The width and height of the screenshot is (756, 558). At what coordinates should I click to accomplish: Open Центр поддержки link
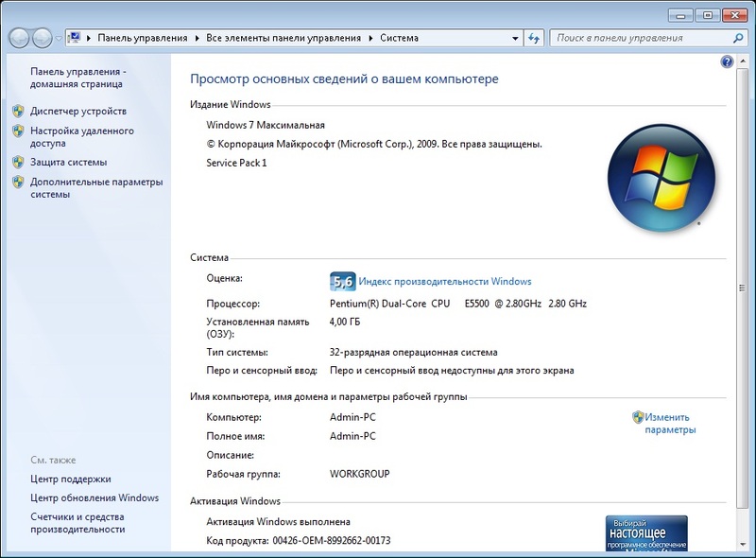(71, 479)
